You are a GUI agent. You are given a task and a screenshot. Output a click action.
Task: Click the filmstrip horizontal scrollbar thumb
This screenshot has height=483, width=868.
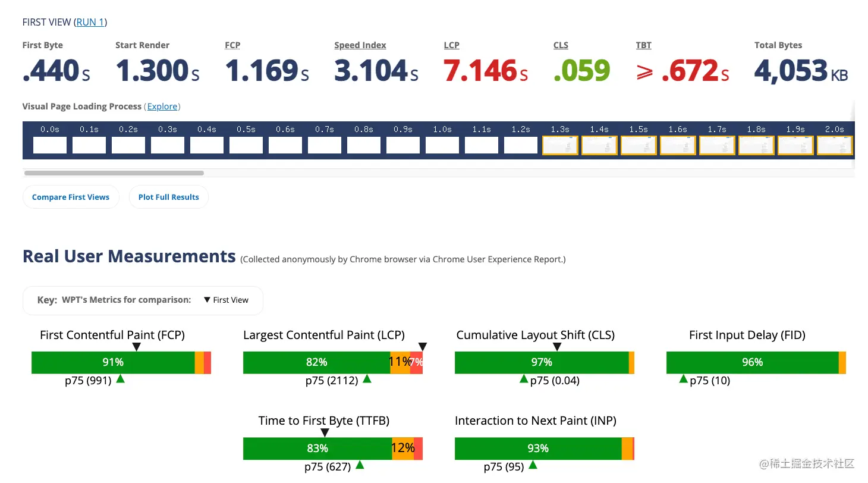[114, 173]
